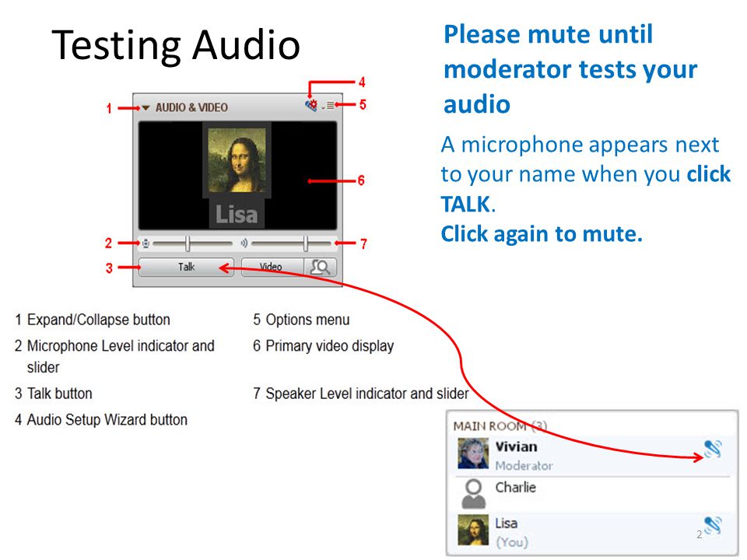The image size is (747, 560).
Task: Select Lisa's Mona Lisa avatar in Main Room
Action: [x=472, y=530]
